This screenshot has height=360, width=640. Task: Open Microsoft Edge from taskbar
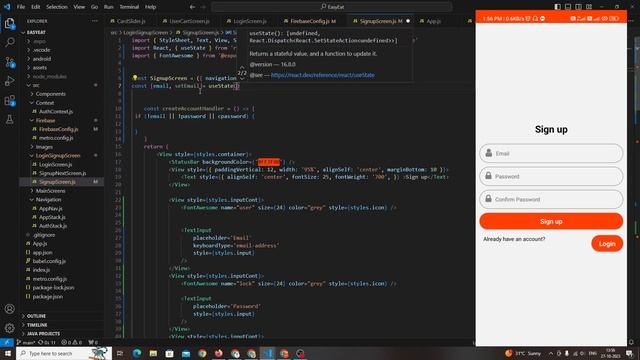click(137, 353)
